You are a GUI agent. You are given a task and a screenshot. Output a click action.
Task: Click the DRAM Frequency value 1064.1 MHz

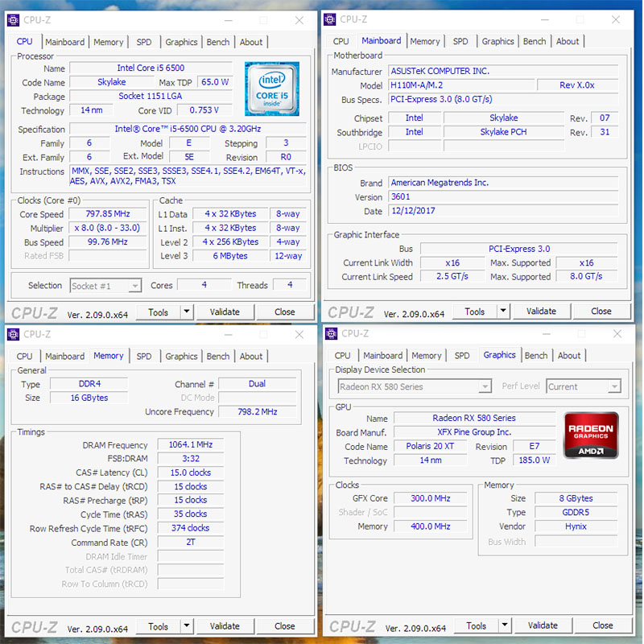point(191,444)
